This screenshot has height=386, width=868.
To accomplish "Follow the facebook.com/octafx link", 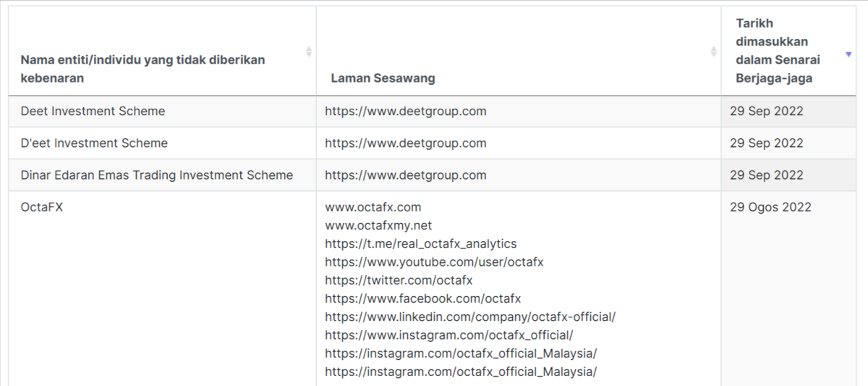I will click(422, 298).
